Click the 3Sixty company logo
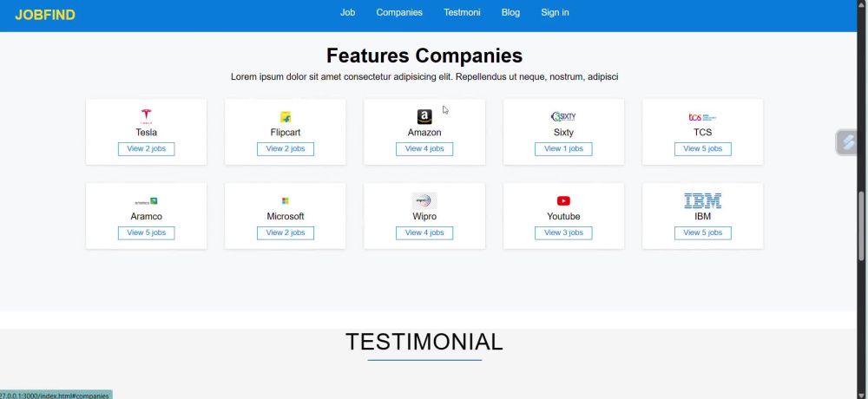This screenshot has width=868, height=399. pos(563,117)
